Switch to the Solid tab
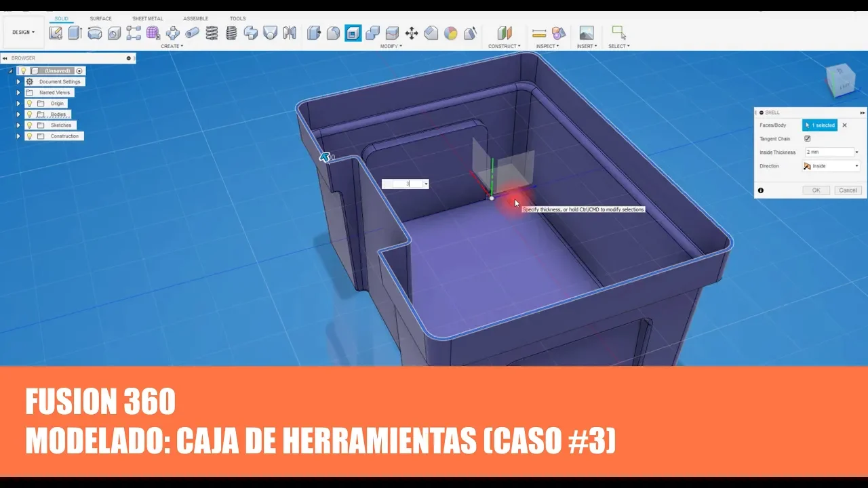Screen dimensions: 868x488 pos(61,18)
